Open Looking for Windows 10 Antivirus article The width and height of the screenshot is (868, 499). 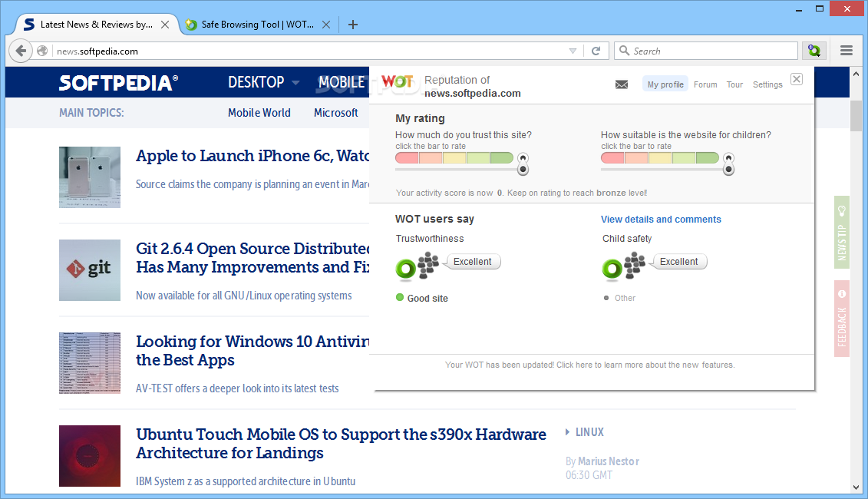point(252,351)
